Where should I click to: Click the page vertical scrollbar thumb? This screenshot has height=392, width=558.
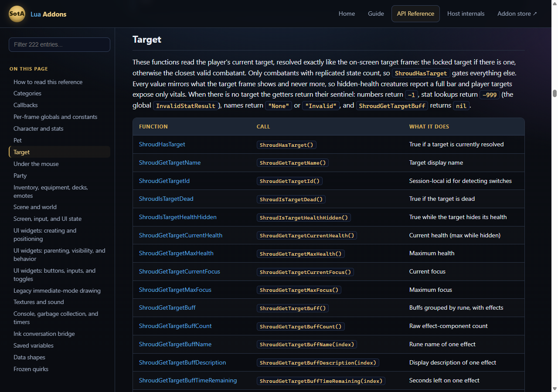tap(555, 93)
